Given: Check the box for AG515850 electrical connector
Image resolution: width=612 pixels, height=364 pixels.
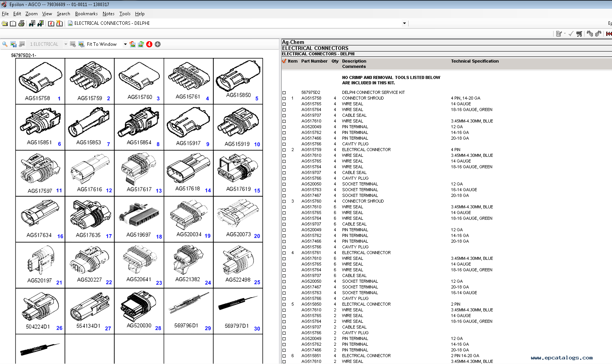Looking at the screenshot, I should [284, 304].
